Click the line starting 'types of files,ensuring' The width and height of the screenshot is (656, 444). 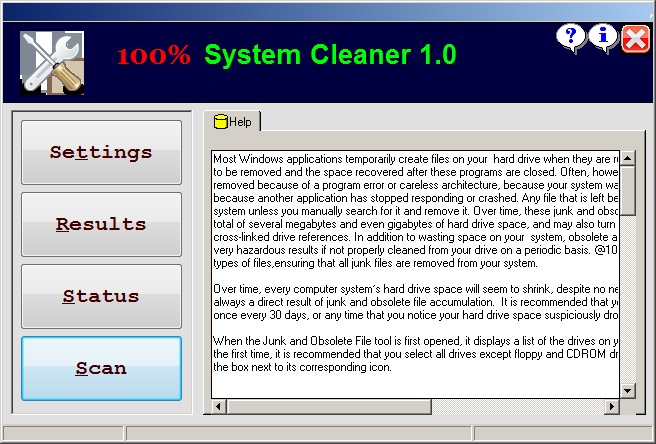(x=375, y=263)
